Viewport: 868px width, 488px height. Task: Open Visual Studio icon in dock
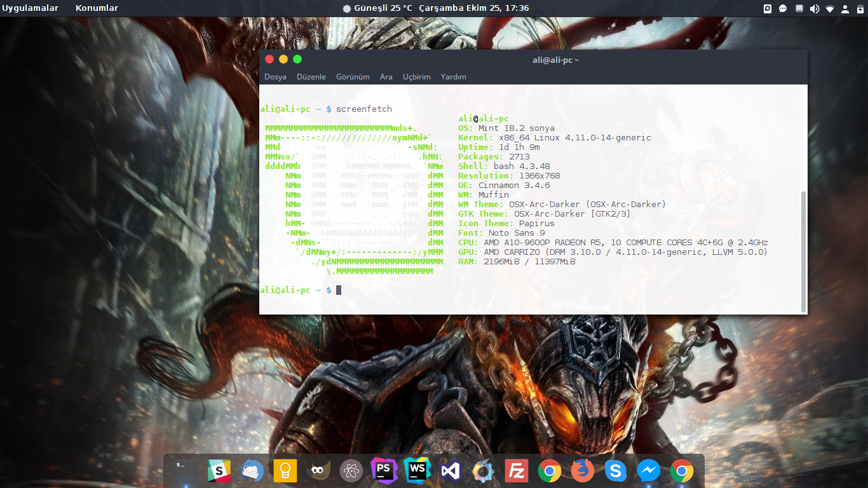(451, 471)
